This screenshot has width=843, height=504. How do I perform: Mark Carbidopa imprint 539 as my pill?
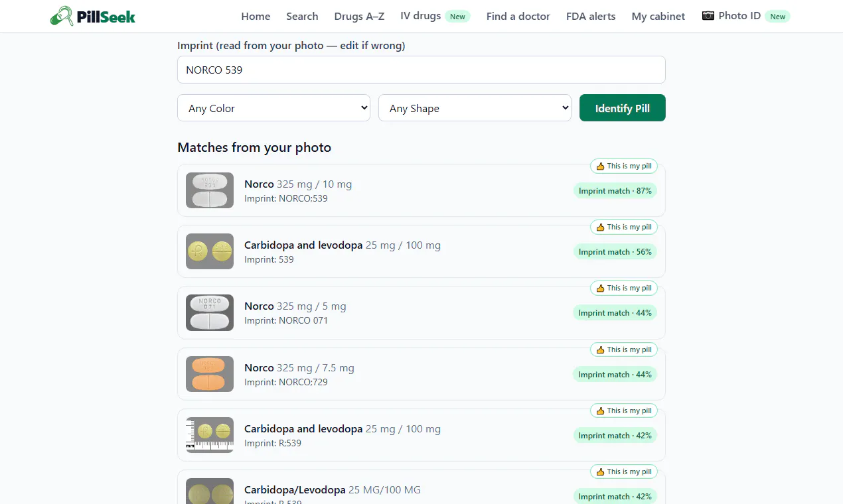624,227
